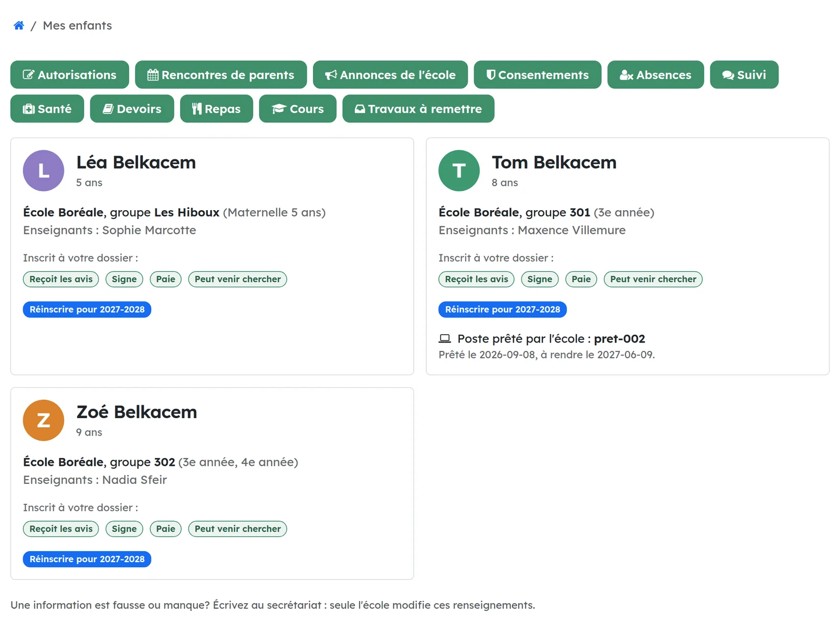Open the Suivi section
The height and width of the screenshot is (622, 840).
click(x=744, y=75)
